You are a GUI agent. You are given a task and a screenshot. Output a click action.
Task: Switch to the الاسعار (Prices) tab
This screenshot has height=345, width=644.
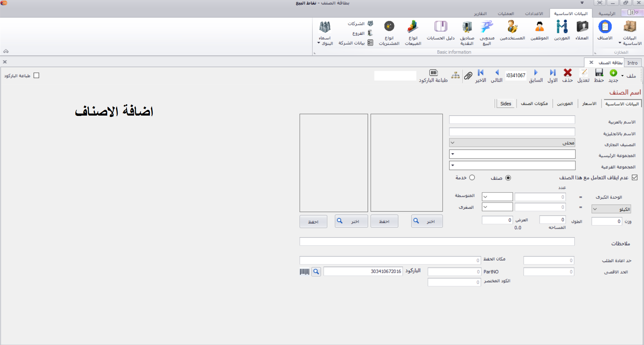point(589,104)
